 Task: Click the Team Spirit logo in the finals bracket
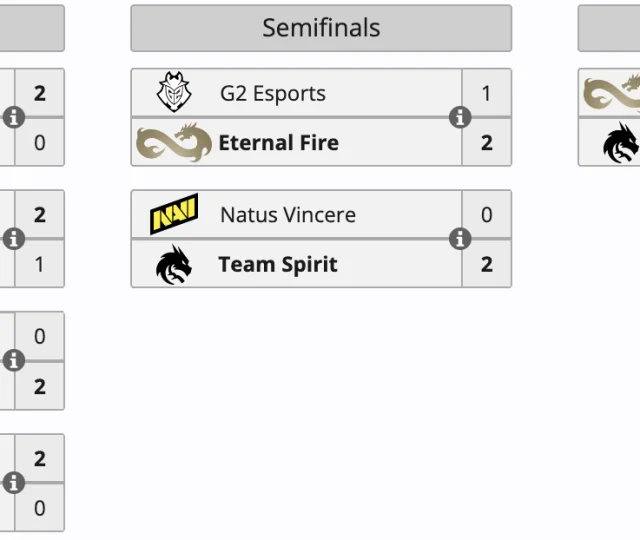click(621, 143)
